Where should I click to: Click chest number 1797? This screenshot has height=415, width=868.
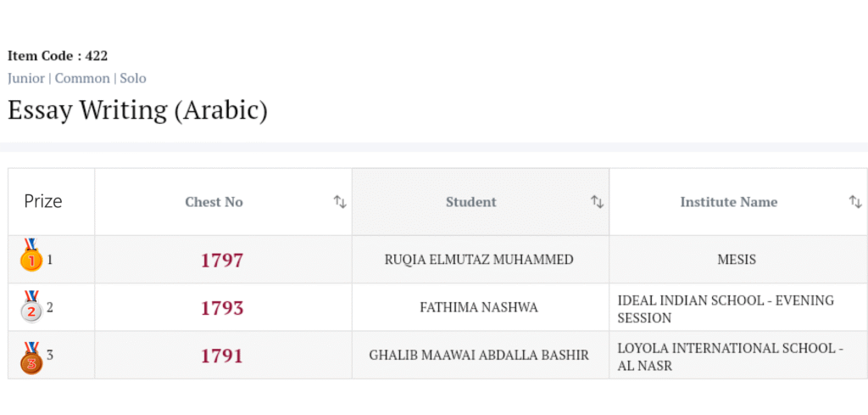tap(222, 260)
